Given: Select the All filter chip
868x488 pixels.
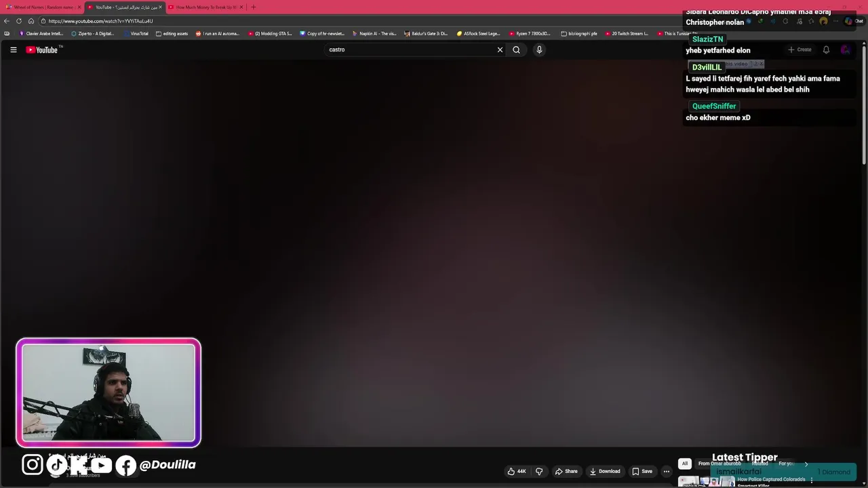Looking at the screenshot, I should (685, 464).
